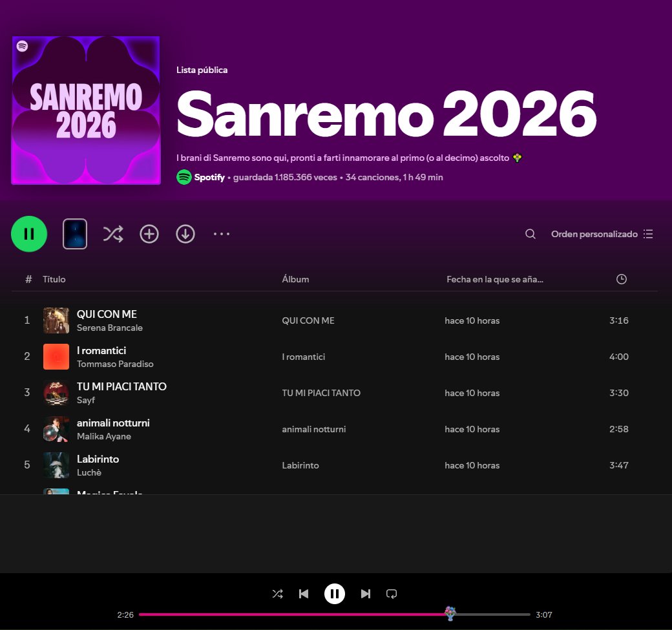
Task: Click the # column header
Action: [28, 279]
